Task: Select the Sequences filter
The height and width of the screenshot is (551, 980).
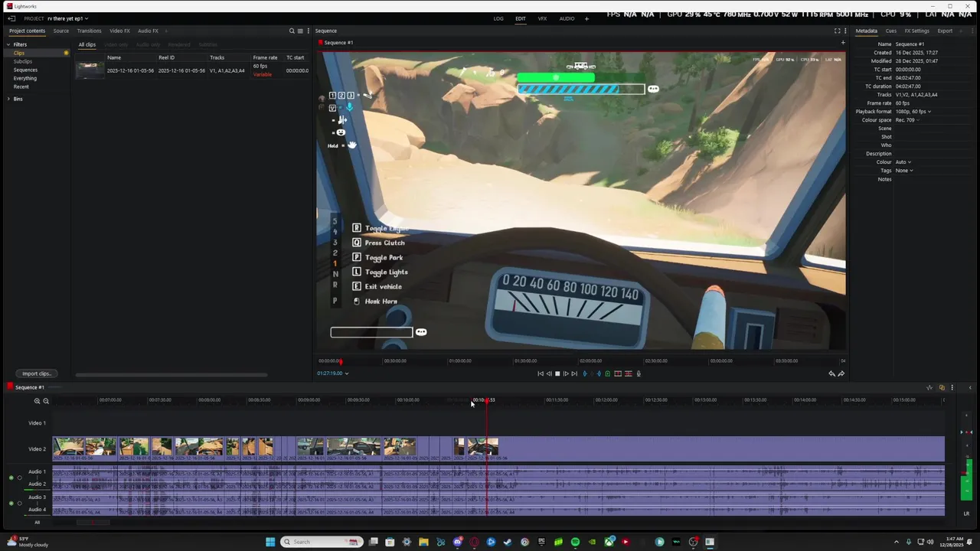Action: click(25, 70)
